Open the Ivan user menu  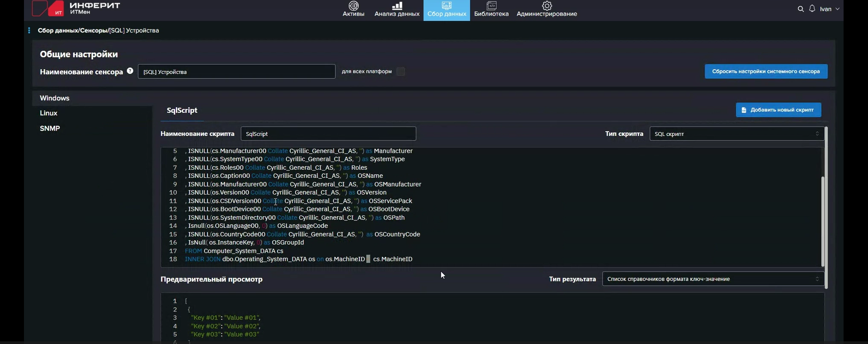[x=830, y=9]
